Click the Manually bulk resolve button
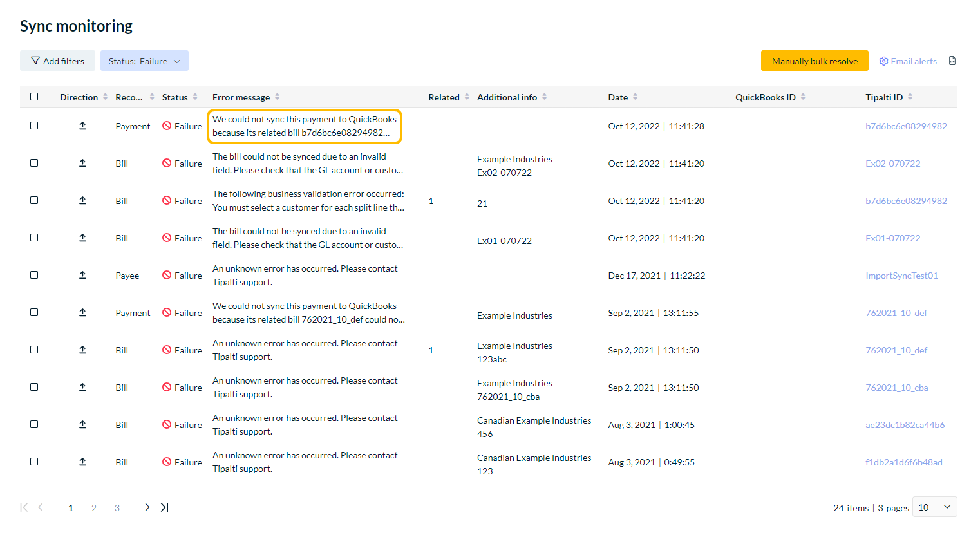The height and width of the screenshot is (535, 980). [x=815, y=61]
